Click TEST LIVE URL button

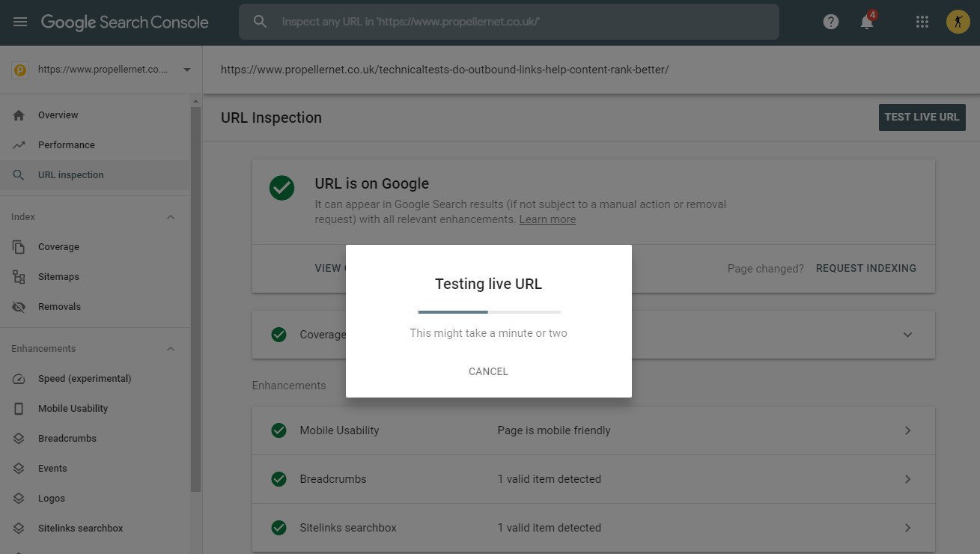pos(922,117)
